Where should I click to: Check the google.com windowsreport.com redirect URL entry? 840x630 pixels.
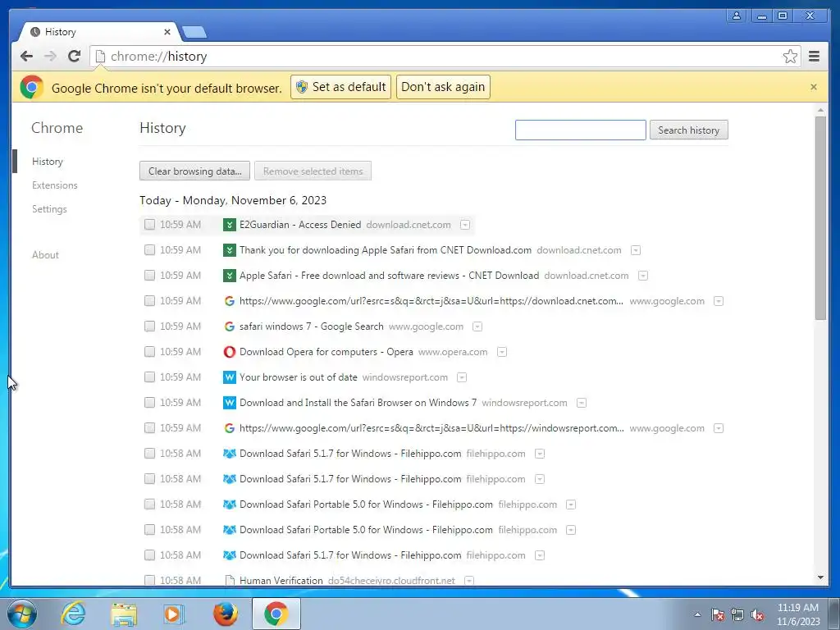(149, 428)
